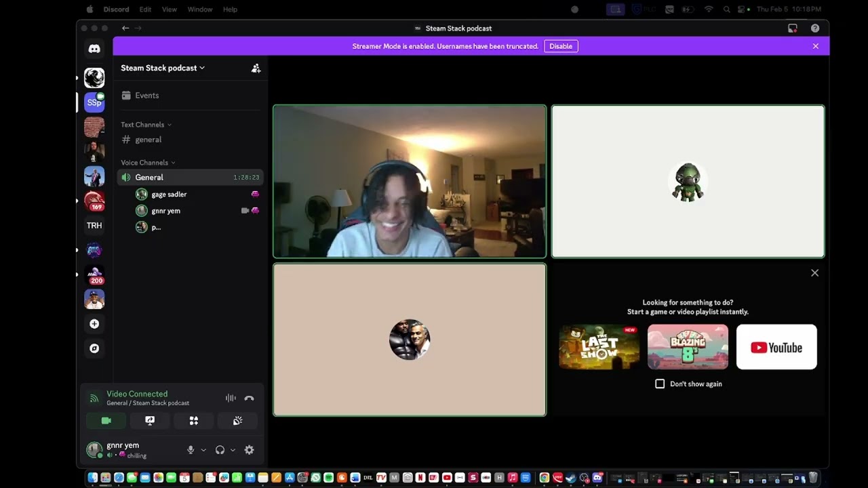This screenshot has width=868, height=488.
Task: Open Discord Direct Messages home icon
Action: coord(94,49)
